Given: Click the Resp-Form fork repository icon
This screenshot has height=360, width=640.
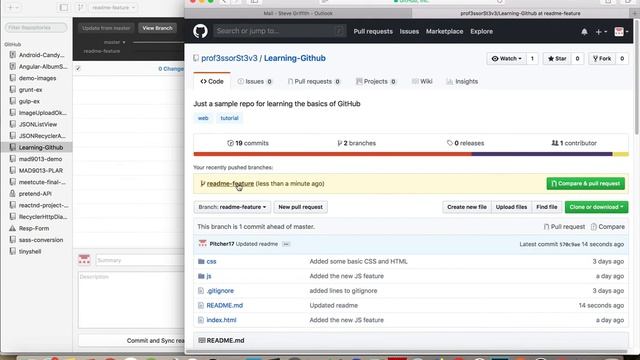Looking at the screenshot, I should (x=13, y=228).
